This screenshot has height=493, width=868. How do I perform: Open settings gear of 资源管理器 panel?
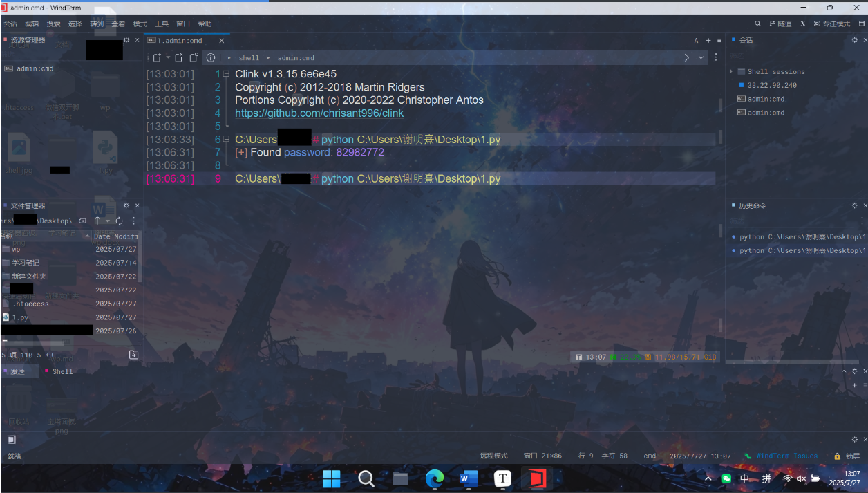[126, 40]
